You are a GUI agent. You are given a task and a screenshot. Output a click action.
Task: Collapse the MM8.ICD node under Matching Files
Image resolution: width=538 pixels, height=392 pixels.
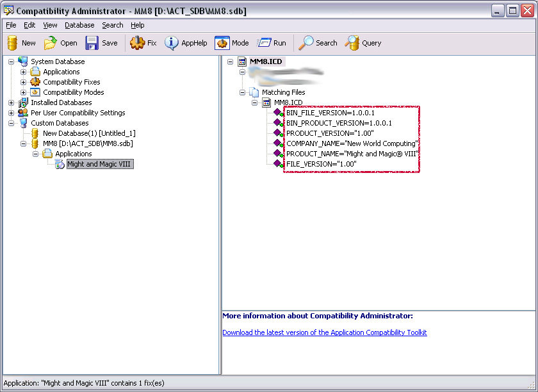click(255, 102)
